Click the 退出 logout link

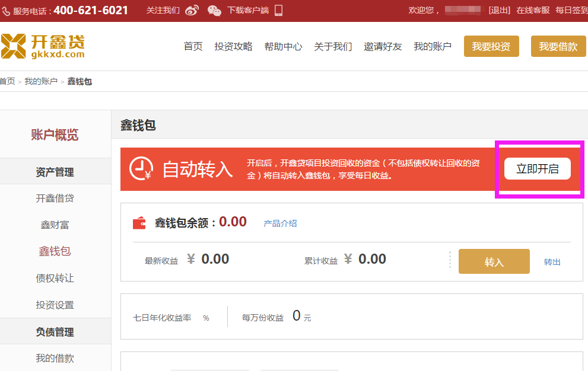(x=500, y=11)
